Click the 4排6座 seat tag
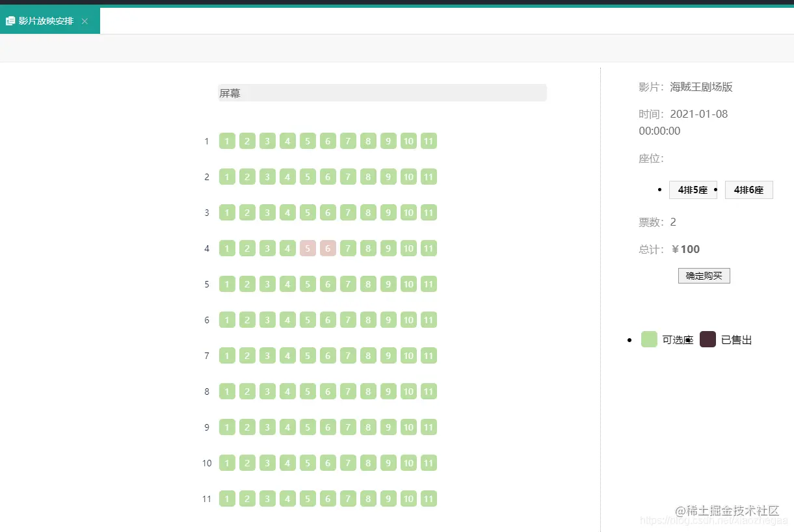Screen dimensions: 794x532 click(749, 190)
